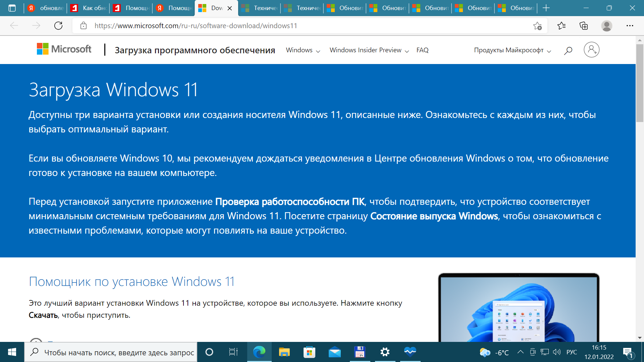Open the FAQ page link

(422, 50)
